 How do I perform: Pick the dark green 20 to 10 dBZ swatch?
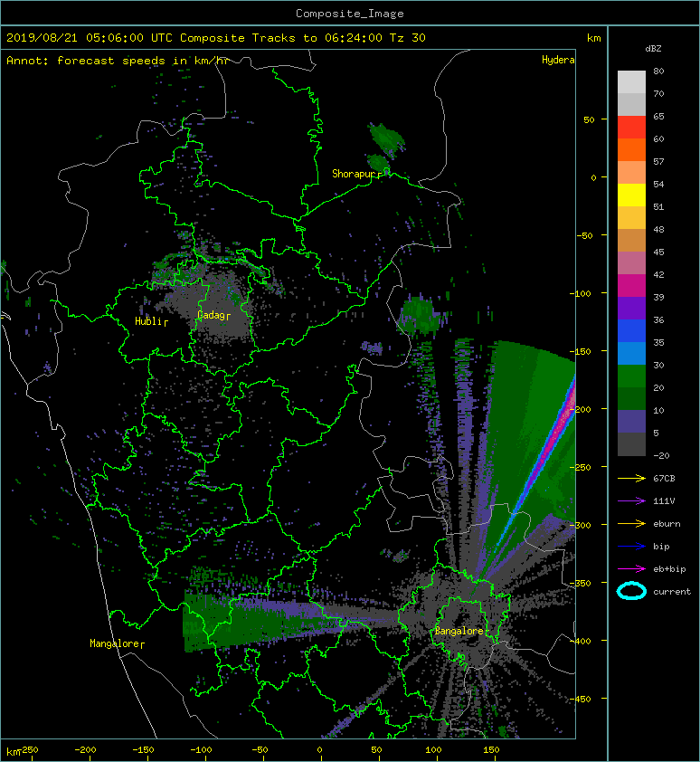coord(631,398)
